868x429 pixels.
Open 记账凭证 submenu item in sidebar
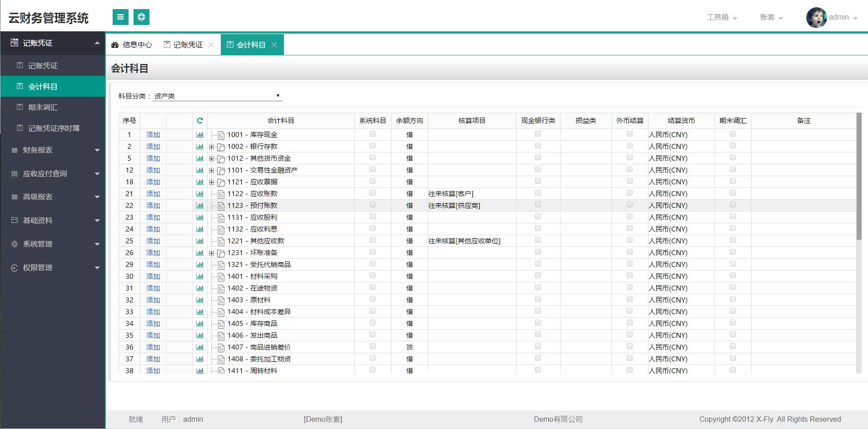coord(53,65)
